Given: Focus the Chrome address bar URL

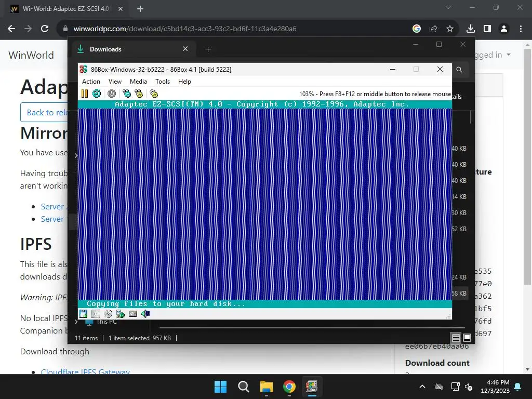Looking at the screenshot, I should point(185,29).
